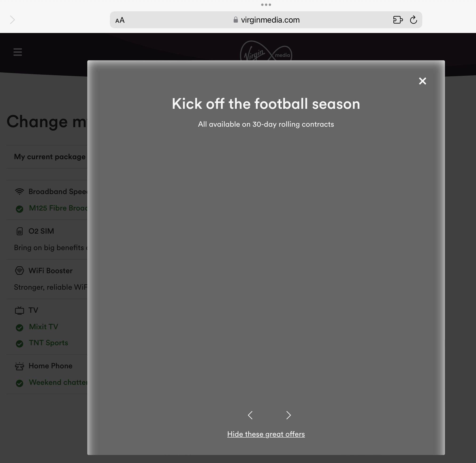Image resolution: width=476 pixels, height=463 pixels.
Task: Click the Weekend chatter check mark
Action: [x=20, y=383]
